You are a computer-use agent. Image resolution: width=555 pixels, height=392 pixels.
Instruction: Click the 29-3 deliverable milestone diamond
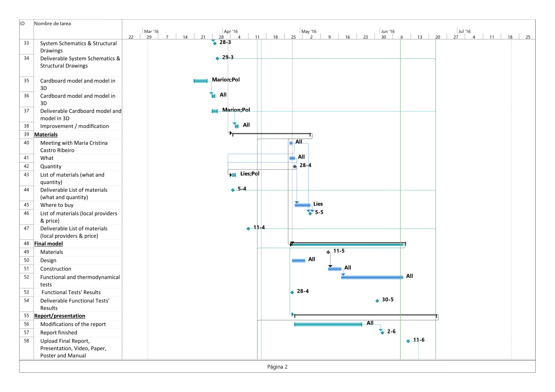point(217,58)
